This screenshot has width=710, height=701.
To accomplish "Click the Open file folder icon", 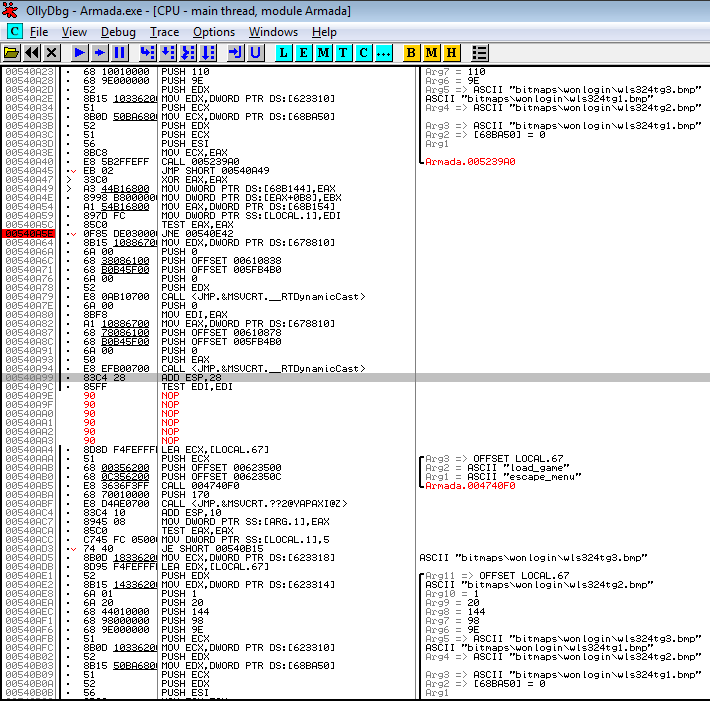I will (11, 53).
